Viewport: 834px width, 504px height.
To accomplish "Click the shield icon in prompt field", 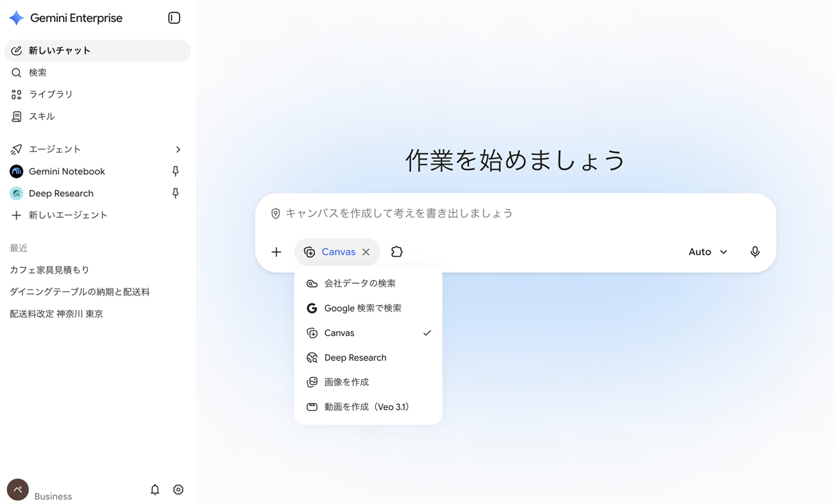I will (276, 214).
